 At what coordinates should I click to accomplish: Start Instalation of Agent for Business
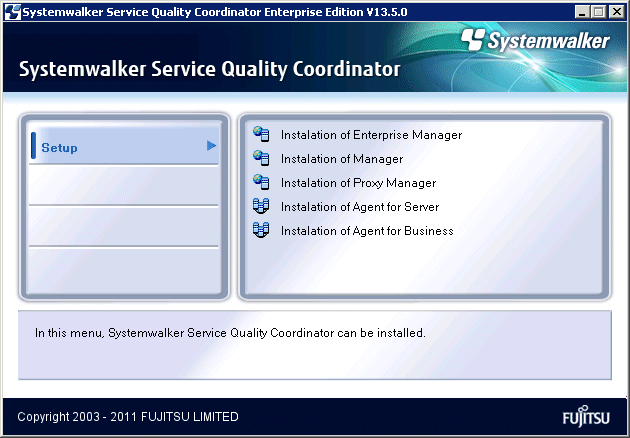pos(367,231)
